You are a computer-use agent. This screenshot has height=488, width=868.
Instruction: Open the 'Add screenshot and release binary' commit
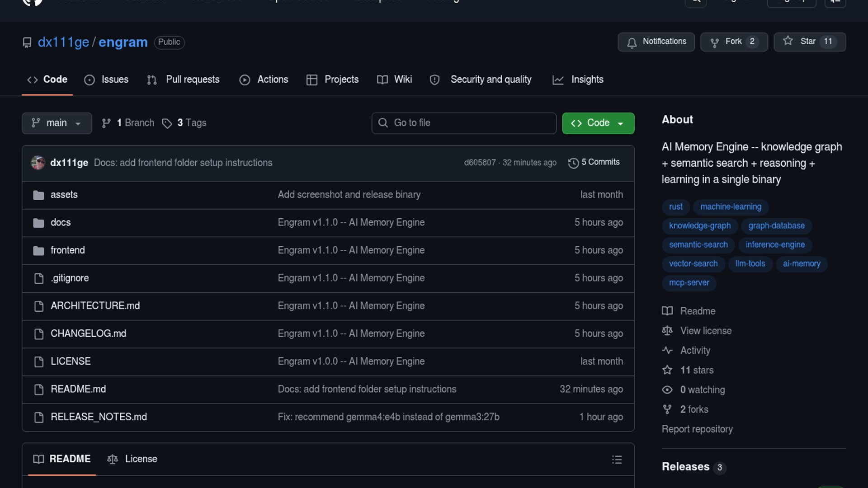click(x=349, y=195)
